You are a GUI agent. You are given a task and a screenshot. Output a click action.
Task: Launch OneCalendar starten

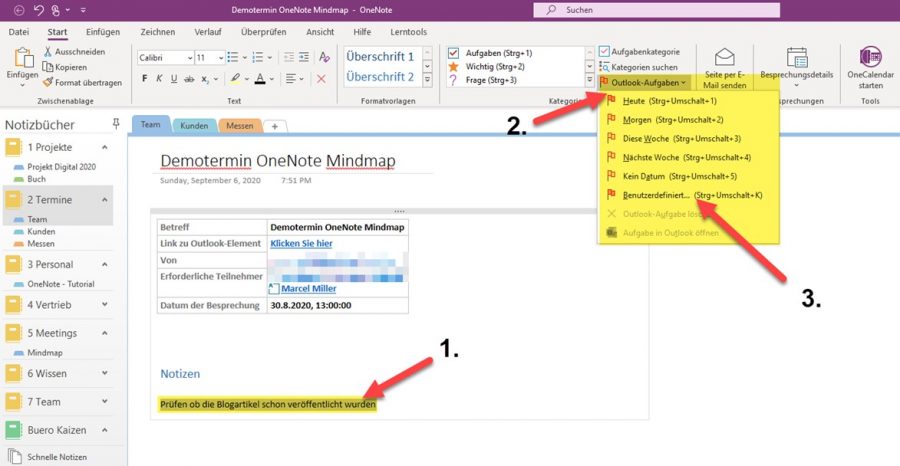[870, 69]
